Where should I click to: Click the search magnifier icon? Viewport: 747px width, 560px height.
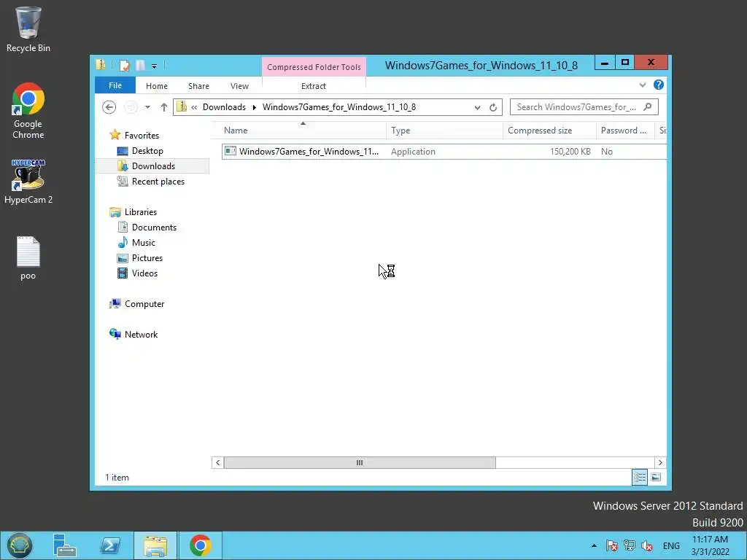(x=648, y=106)
